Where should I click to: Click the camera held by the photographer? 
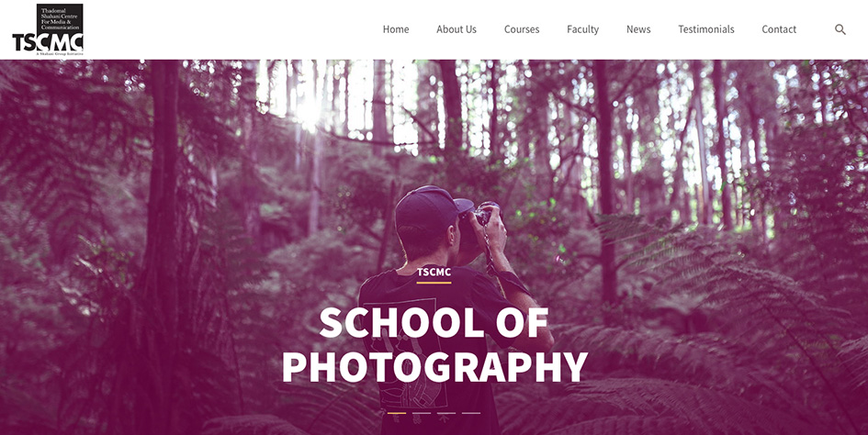(x=481, y=217)
